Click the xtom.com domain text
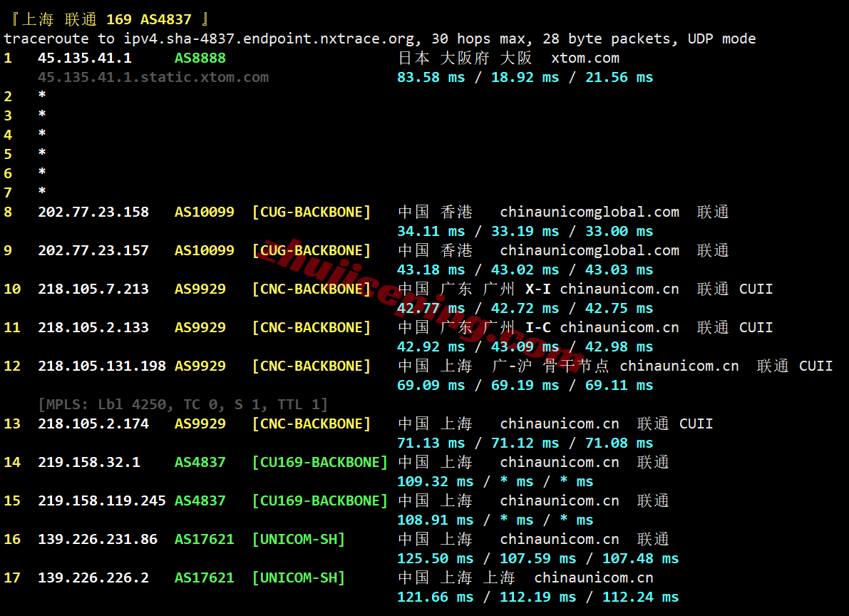The width and height of the screenshot is (849, 616). click(x=585, y=58)
